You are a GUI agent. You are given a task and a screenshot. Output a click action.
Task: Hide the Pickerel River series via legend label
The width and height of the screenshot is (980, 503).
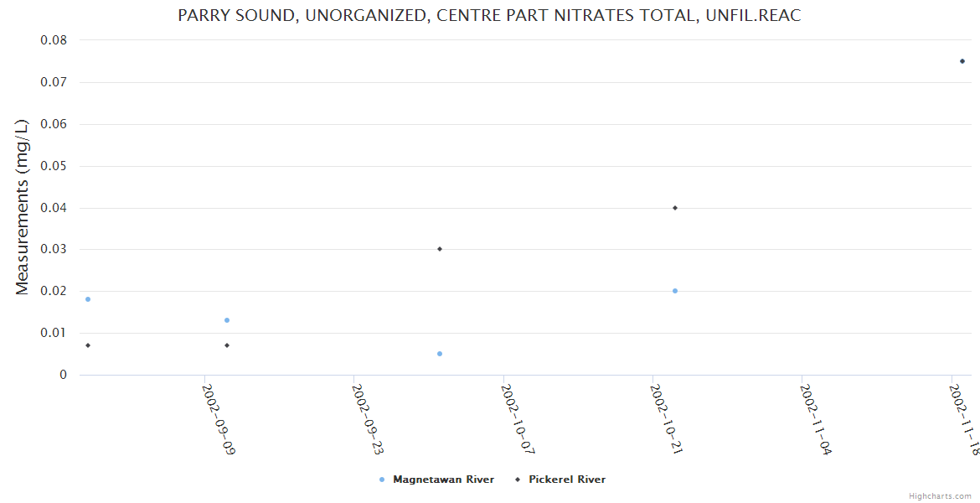tap(566, 480)
